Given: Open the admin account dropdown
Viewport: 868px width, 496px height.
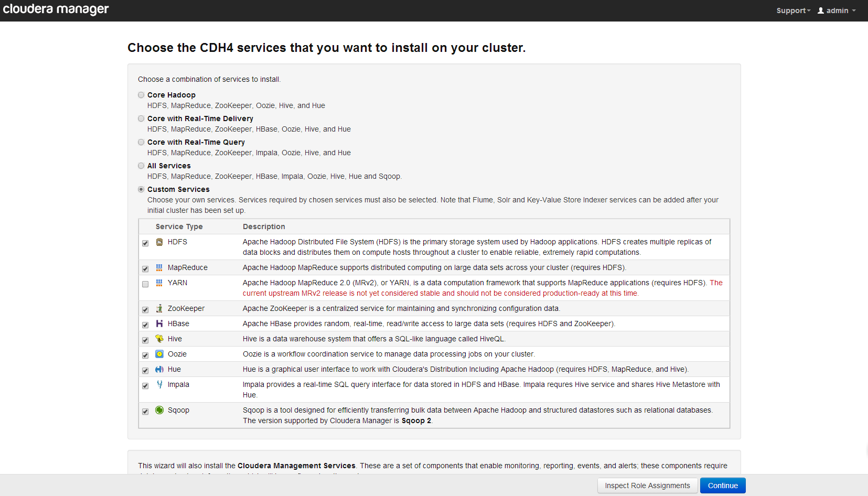Looking at the screenshot, I should 837,10.
